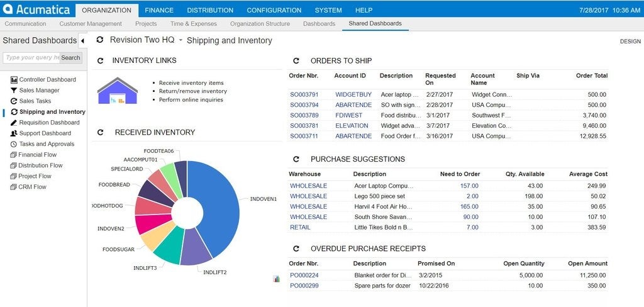644x307 pixels.
Task: Click the small chart icon below the pie chart
Action: tap(277, 279)
